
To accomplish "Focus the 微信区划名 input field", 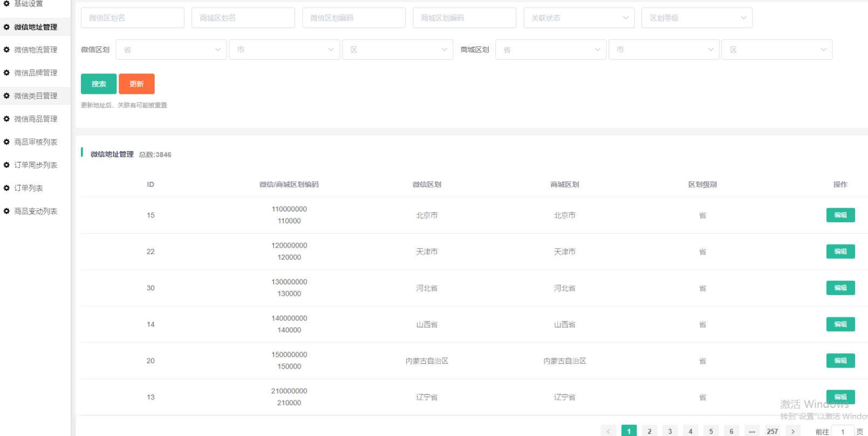I will click(133, 18).
